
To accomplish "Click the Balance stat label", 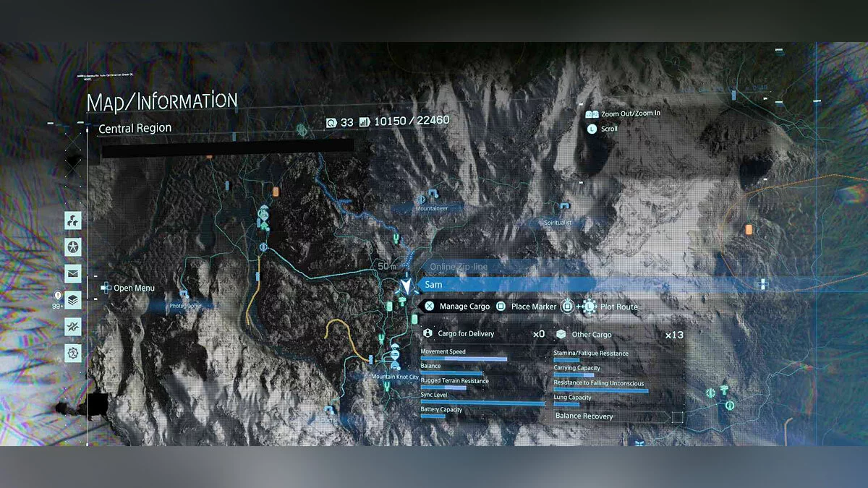I will point(430,367).
